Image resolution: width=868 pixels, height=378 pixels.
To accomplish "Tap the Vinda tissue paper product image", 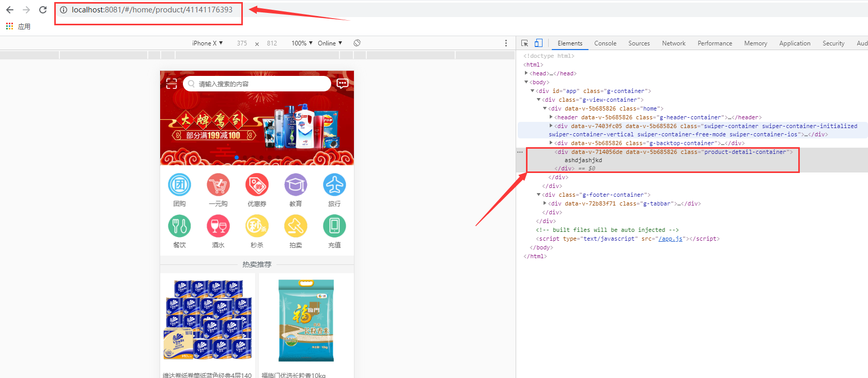I will [x=208, y=320].
